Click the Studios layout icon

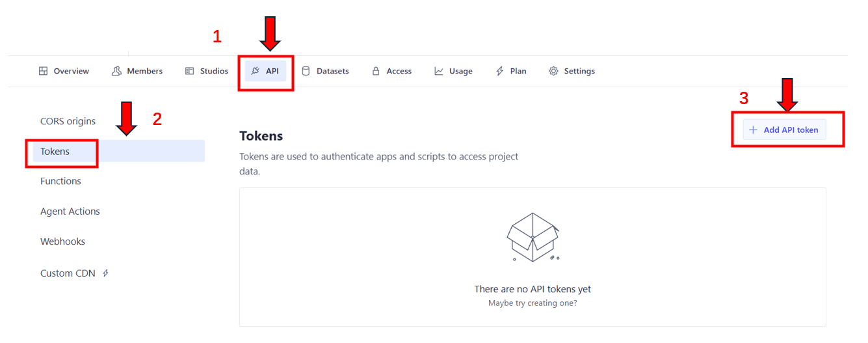click(190, 71)
